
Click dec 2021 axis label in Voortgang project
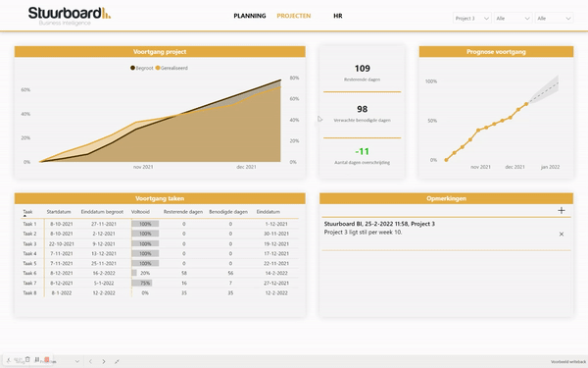[246, 167]
